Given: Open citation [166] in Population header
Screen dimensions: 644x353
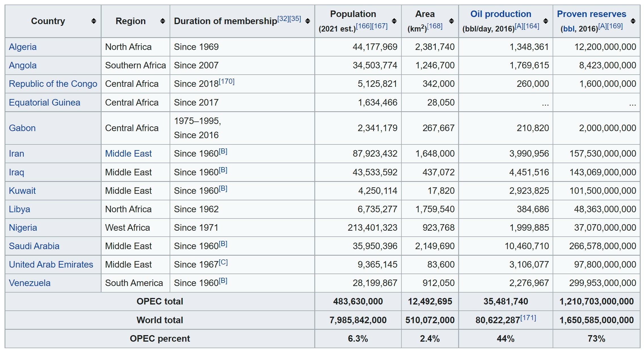Looking at the screenshot, I should tap(364, 26).
